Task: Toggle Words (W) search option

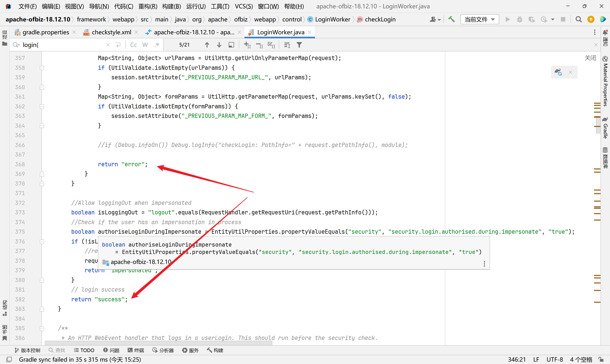Action: pos(145,45)
